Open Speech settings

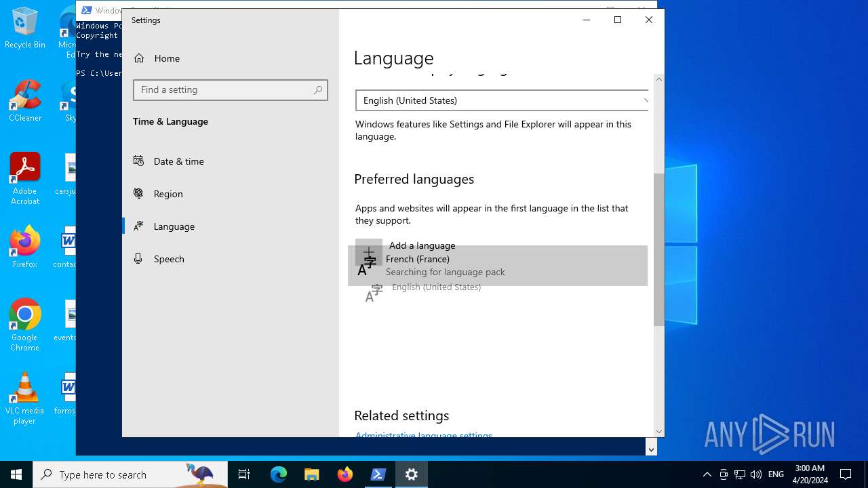(x=169, y=259)
